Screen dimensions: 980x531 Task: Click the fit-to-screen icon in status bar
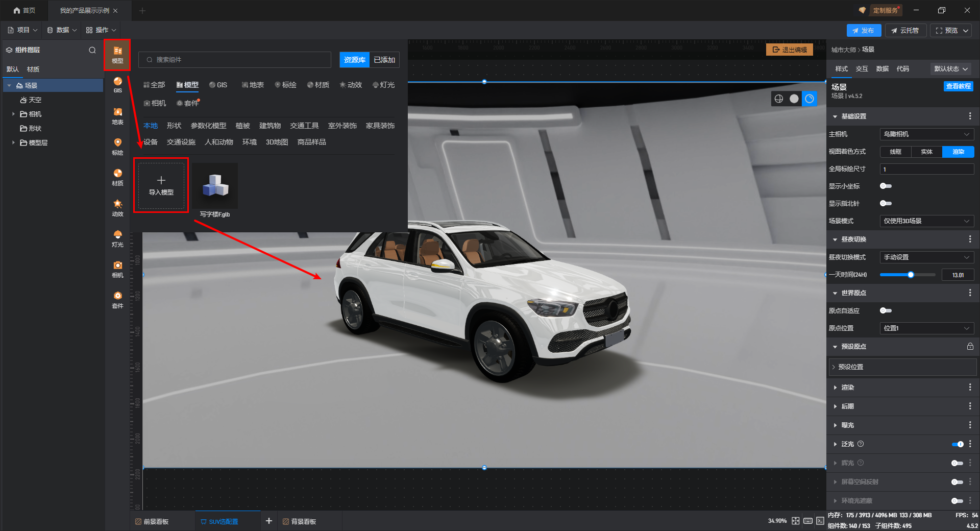(x=796, y=521)
